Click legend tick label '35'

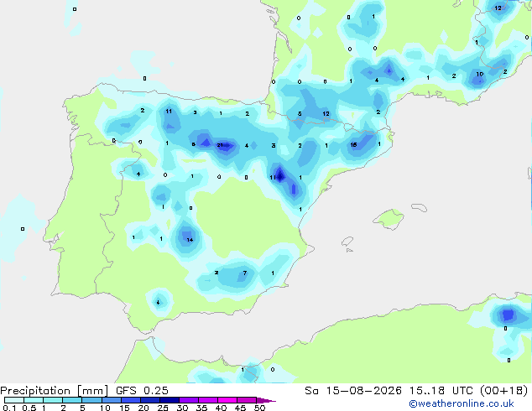[202, 408]
